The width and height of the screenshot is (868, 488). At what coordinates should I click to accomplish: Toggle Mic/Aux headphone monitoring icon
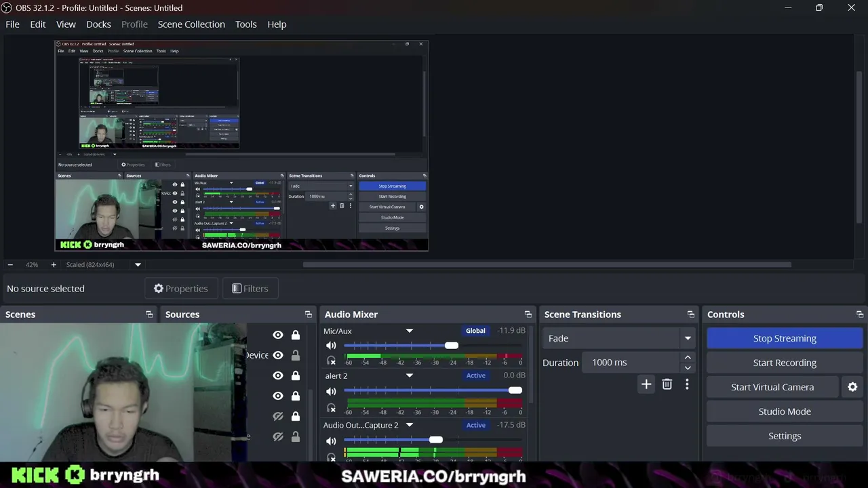tap(331, 361)
